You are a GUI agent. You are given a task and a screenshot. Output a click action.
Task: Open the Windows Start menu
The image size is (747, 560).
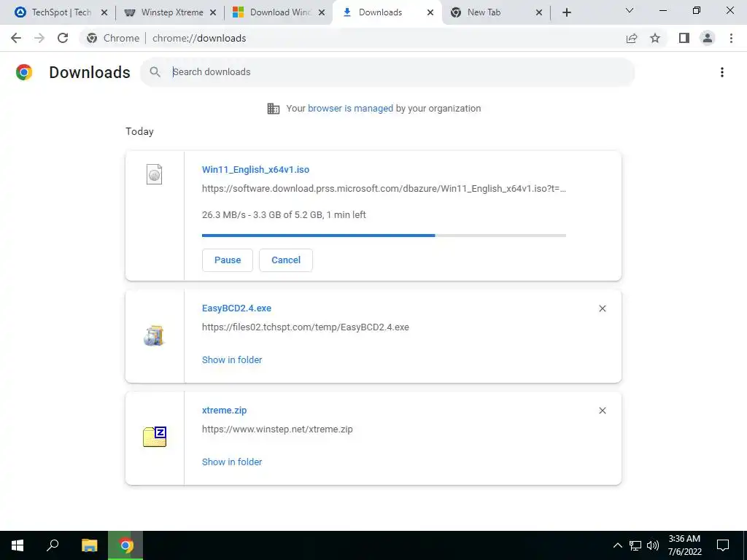(x=18, y=545)
